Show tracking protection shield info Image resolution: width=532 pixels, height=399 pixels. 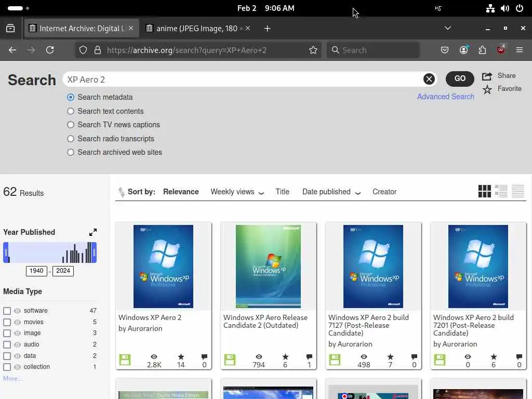[83, 50]
